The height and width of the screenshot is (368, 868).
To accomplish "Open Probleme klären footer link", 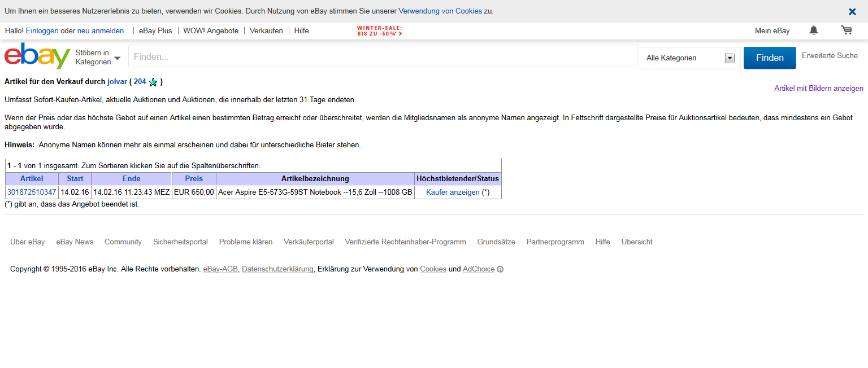I will 246,242.
